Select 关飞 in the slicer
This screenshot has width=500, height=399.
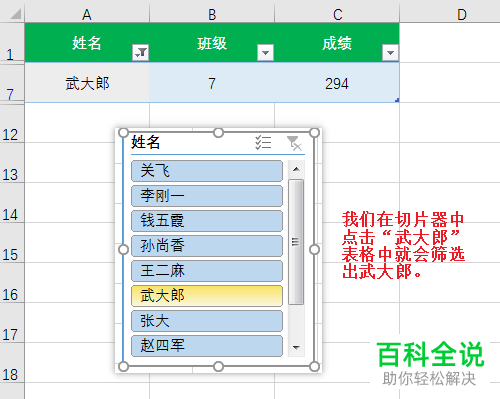pyautogui.click(x=207, y=171)
